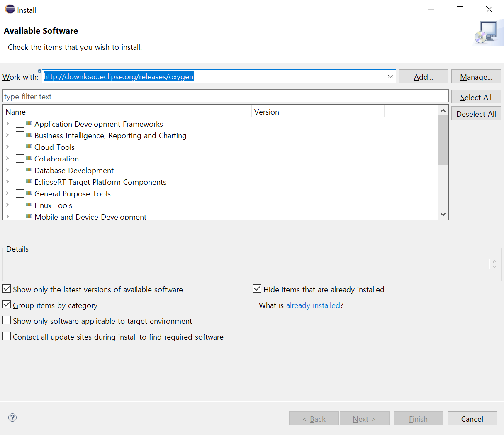504x435 pixels.
Task: Open the already installed link
Action: point(313,305)
